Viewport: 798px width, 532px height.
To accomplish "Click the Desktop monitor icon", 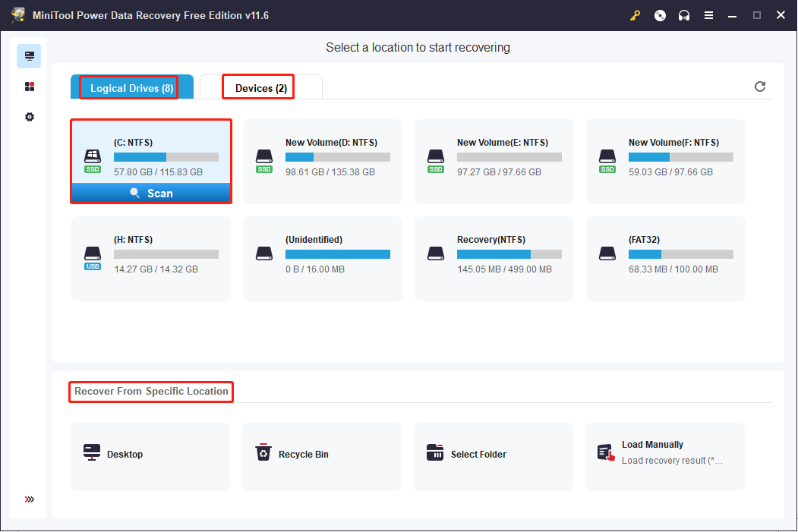I will coord(92,452).
